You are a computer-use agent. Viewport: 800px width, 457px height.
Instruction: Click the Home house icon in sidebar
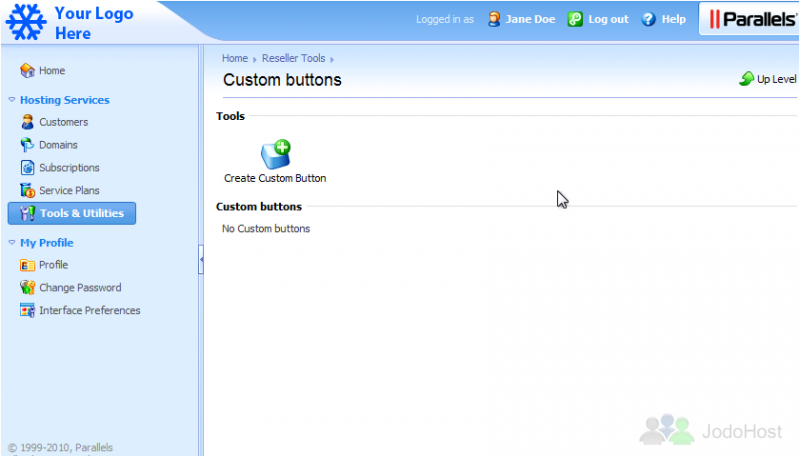pos(27,70)
